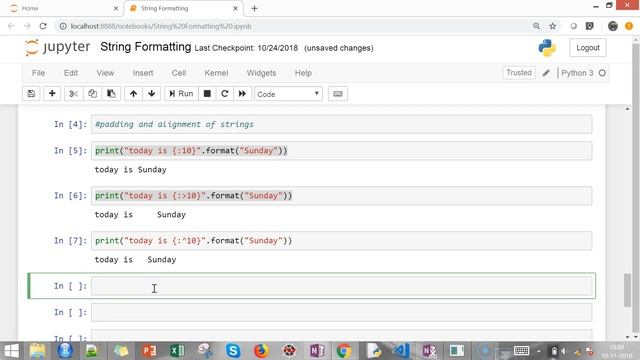Click the Trusted notebook button

click(x=519, y=73)
